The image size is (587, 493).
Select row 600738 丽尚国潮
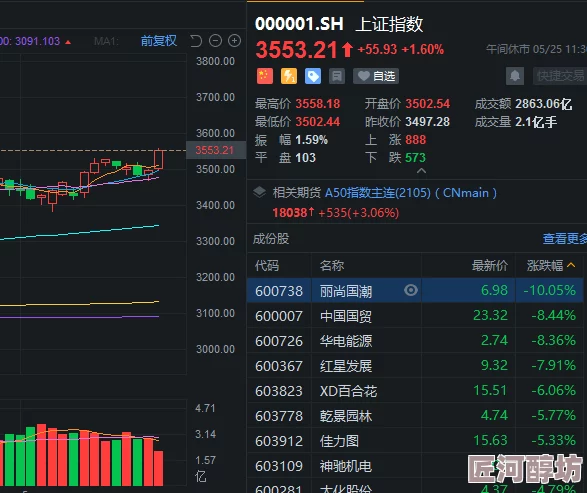415,290
